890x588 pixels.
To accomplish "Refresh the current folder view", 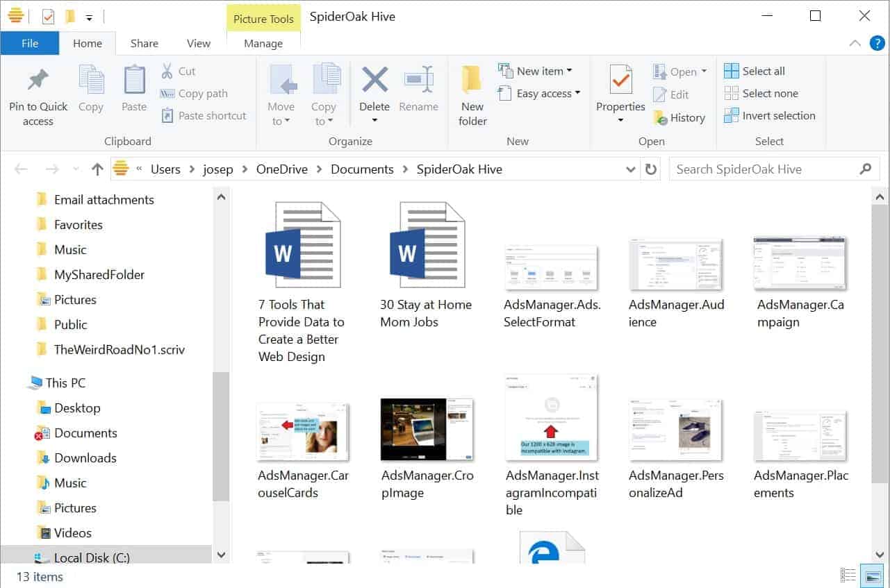I will (x=650, y=169).
